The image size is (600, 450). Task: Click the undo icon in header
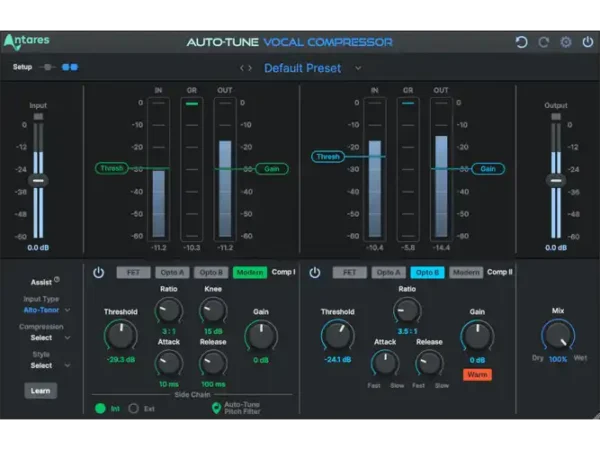[x=521, y=42]
